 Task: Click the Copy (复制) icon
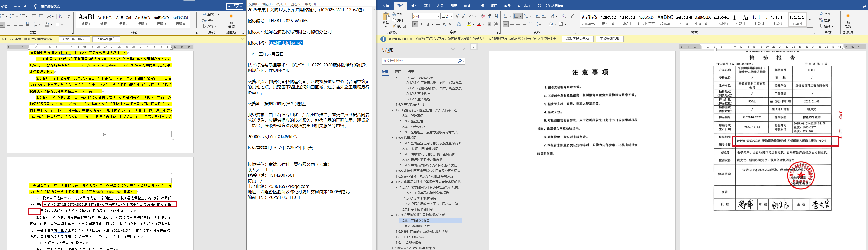tap(394, 20)
